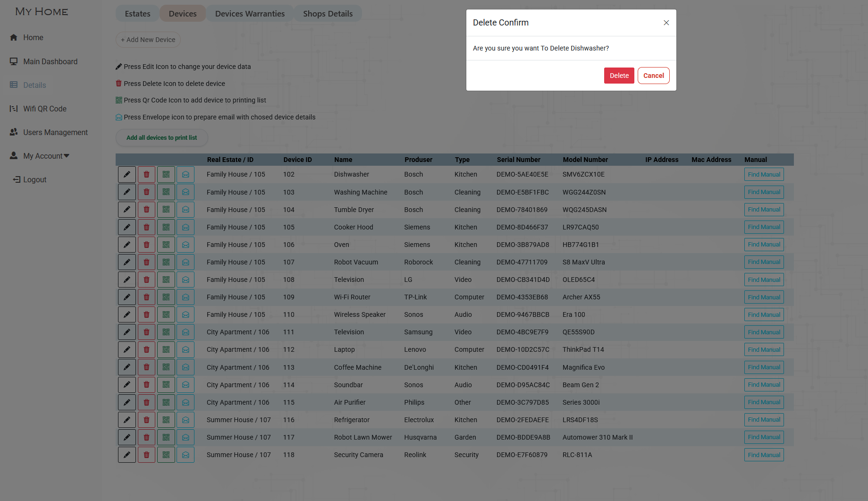Find Manual for the Dishwasher

pyautogui.click(x=764, y=175)
